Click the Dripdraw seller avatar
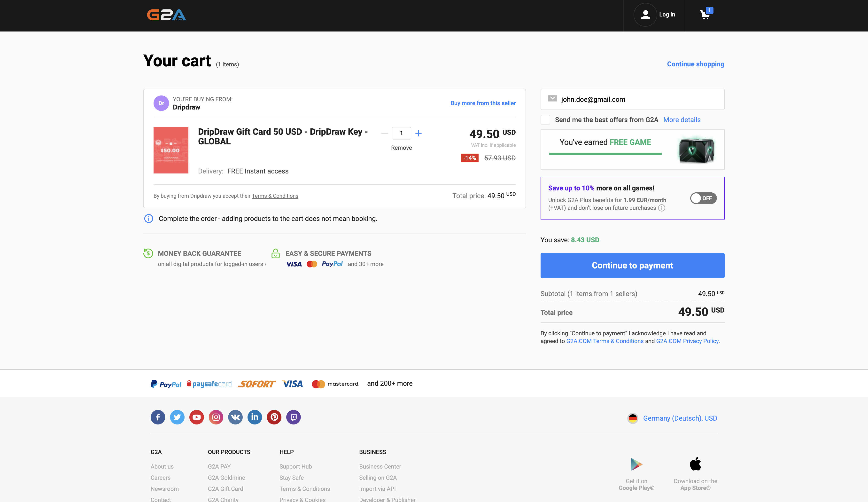868x502 pixels. 161,103
